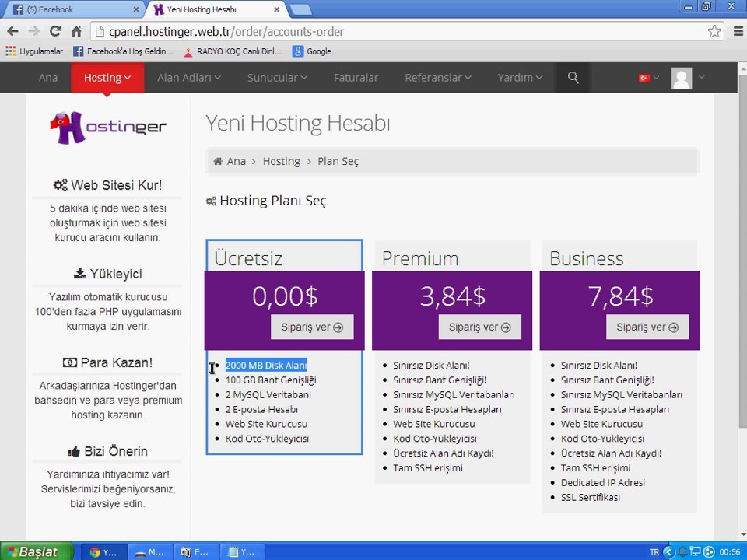Click the taskbar clock 00:56
747x560 pixels.
(729, 552)
